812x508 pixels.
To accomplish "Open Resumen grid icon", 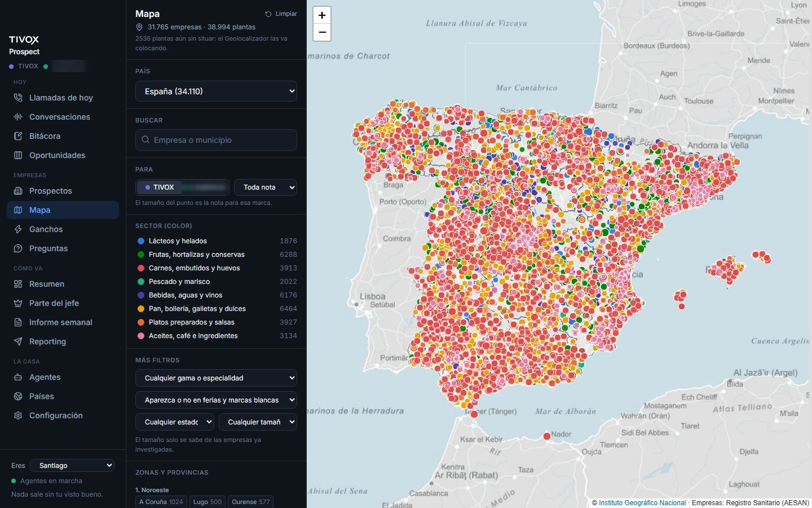I will click(x=18, y=284).
